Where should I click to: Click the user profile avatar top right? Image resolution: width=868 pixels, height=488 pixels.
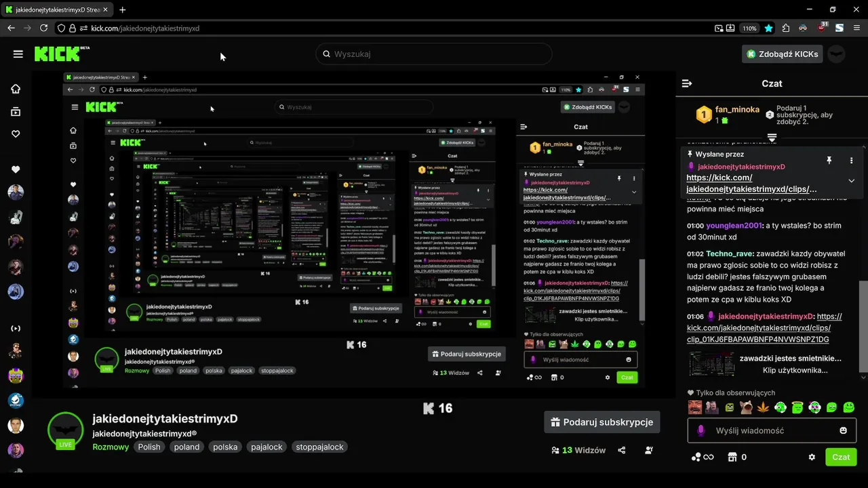(837, 54)
